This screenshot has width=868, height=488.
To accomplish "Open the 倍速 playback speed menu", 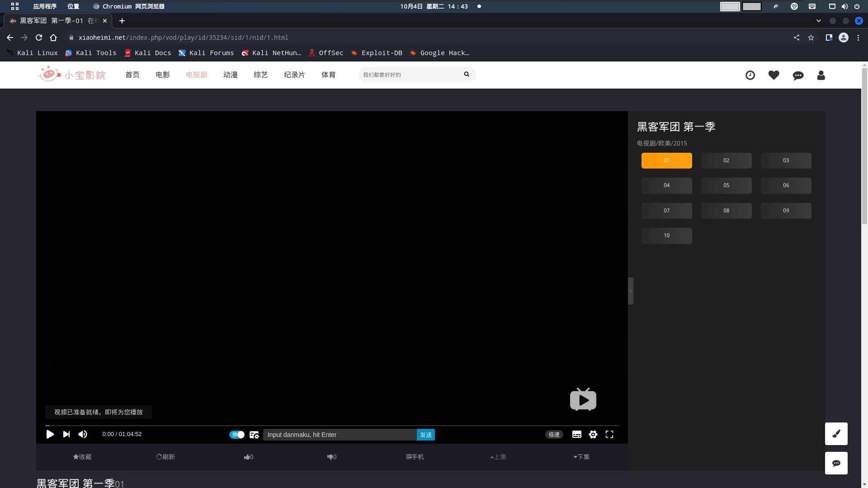I will click(x=554, y=435).
